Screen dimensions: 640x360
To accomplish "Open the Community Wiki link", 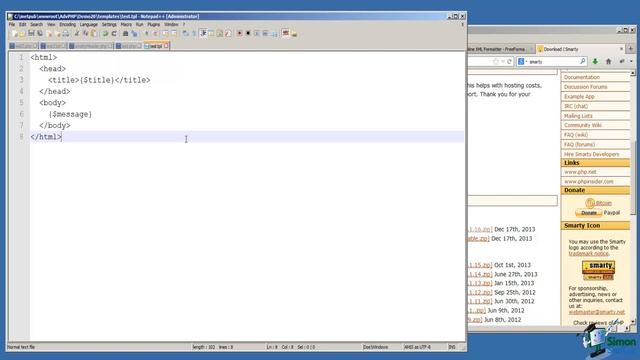I will coord(582,125).
